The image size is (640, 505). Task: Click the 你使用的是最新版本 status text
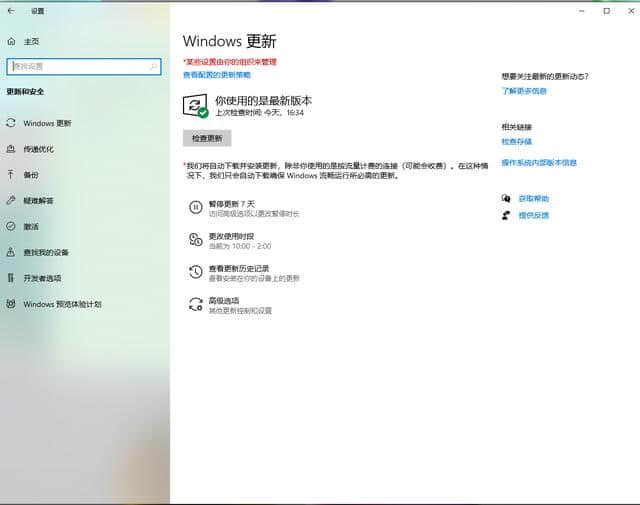tap(264, 100)
